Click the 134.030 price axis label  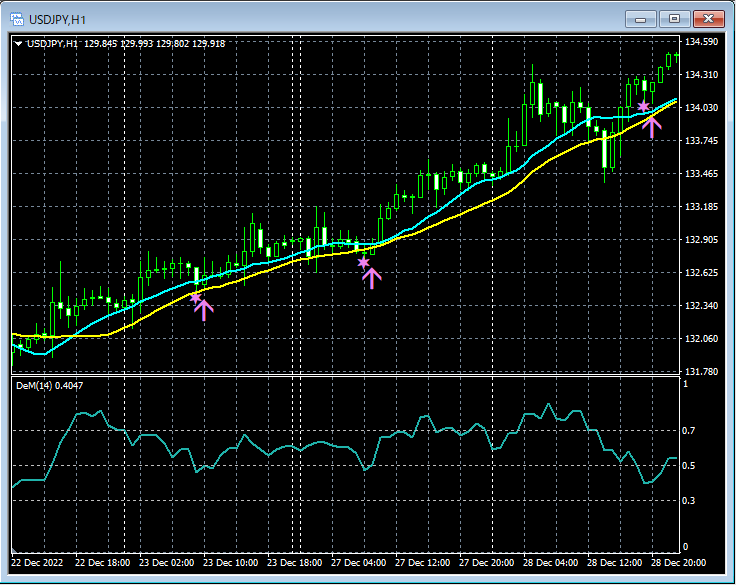(701, 108)
